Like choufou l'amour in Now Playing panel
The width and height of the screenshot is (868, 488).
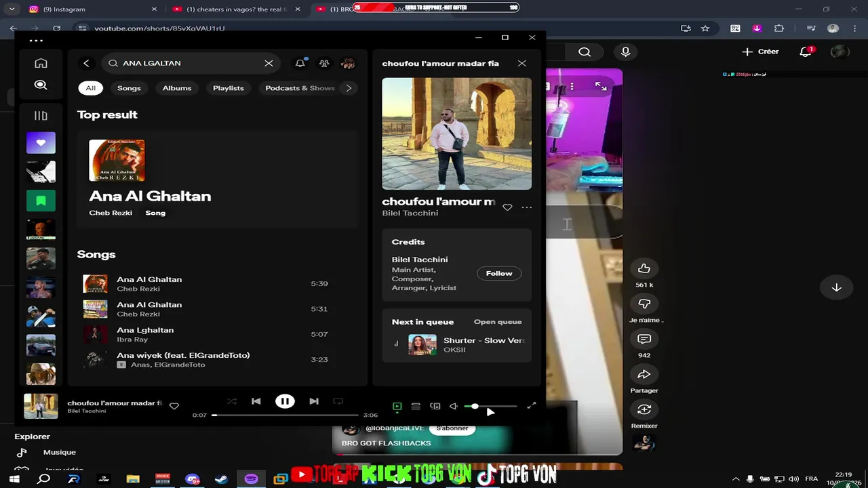click(507, 207)
